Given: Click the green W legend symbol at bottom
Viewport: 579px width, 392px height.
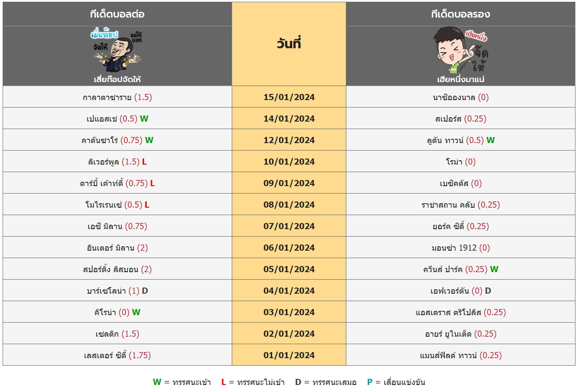Looking at the screenshot, I should coord(157,382).
